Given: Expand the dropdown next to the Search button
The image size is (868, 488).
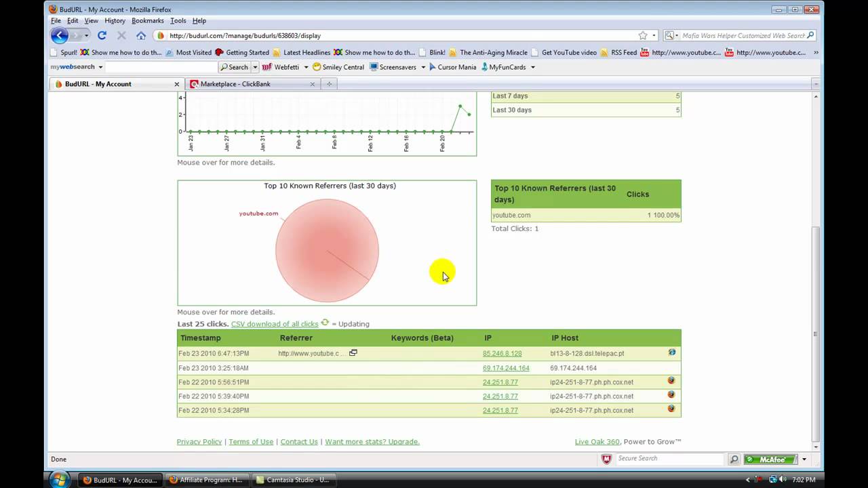Looking at the screenshot, I should [x=255, y=67].
